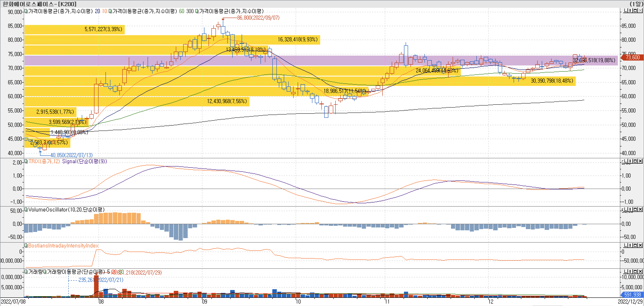Click the 591,938 volume value tag
This screenshot has width=644, height=306.
(x=633, y=295)
